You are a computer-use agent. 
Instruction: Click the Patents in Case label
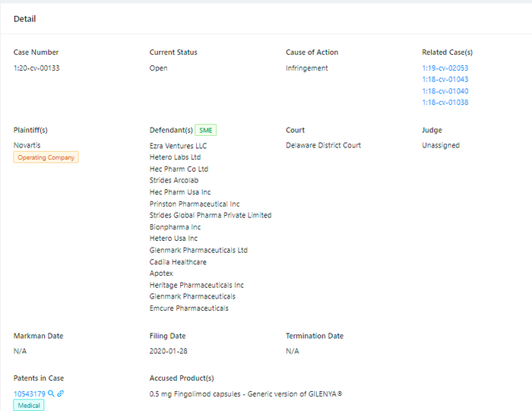[x=39, y=378]
